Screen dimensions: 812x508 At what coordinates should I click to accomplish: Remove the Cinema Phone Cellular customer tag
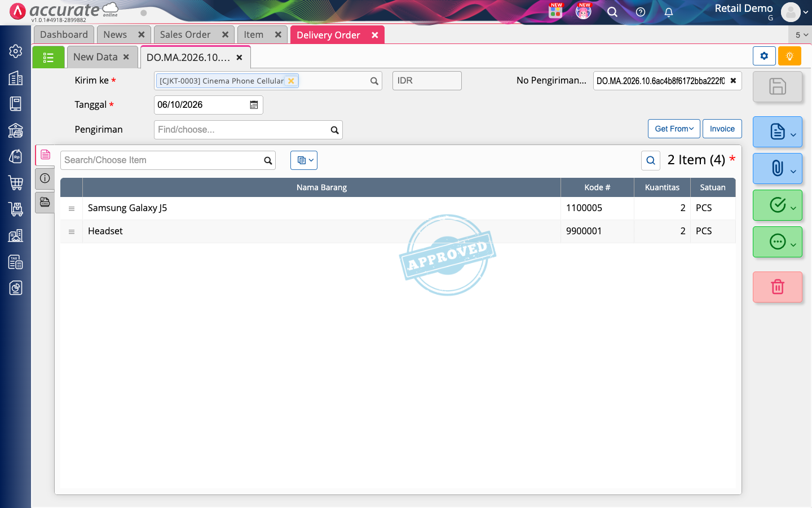291,81
